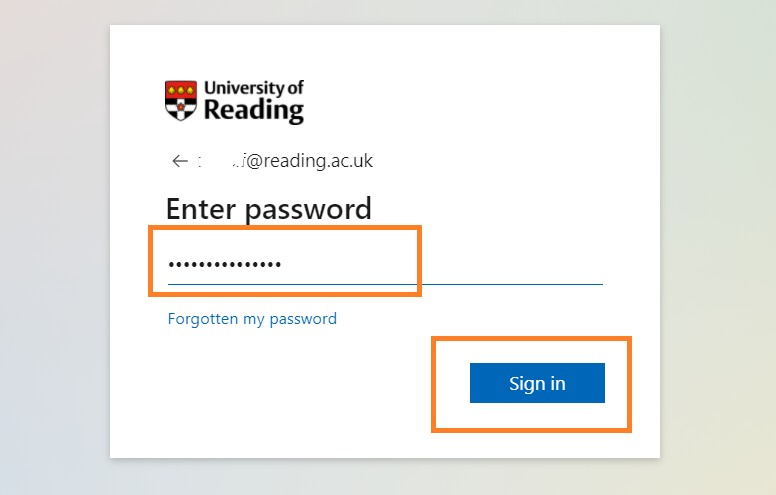Image resolution: width=776 pixels, height=495 pixels.
Task: Start password reset via Forgotten my password
Action: click(x=252, y=319)
